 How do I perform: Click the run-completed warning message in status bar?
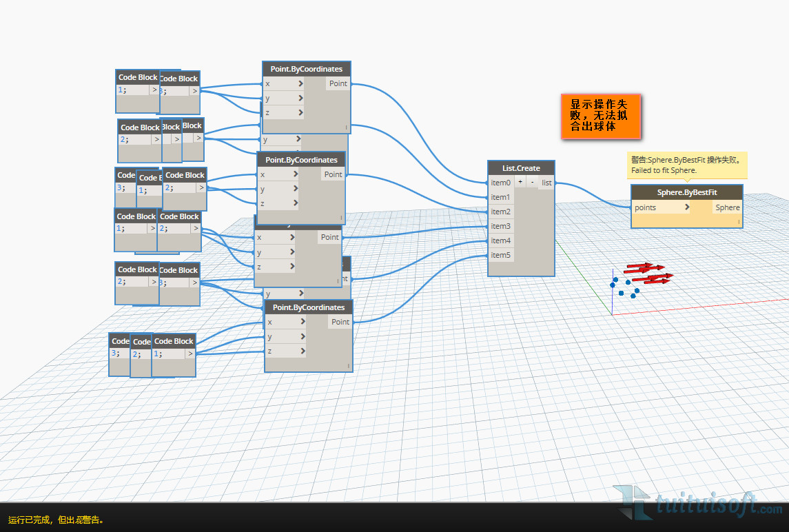(x=57, y=520)
